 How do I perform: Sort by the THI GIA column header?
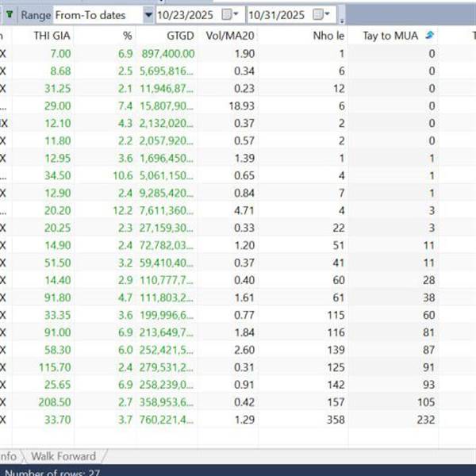point(52,35)
